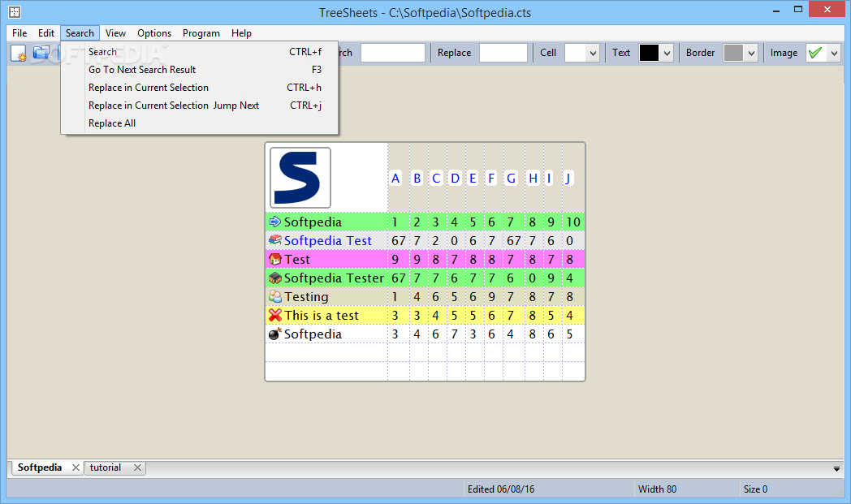This screenshot has height=504, width=851.
Task: Select the large S logo image cell
Action: (x=300, y=178)
